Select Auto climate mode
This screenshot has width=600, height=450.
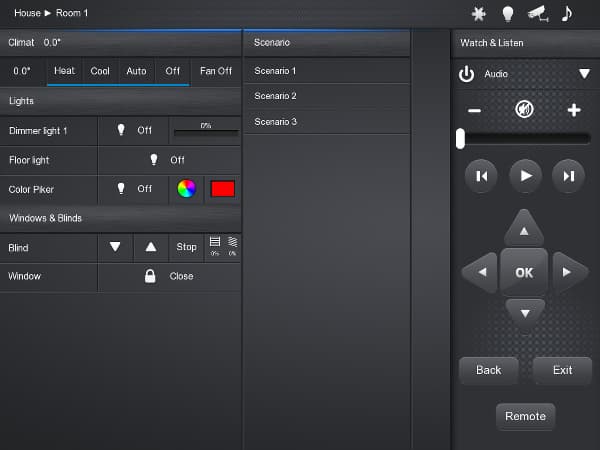(x=136, y=71)
